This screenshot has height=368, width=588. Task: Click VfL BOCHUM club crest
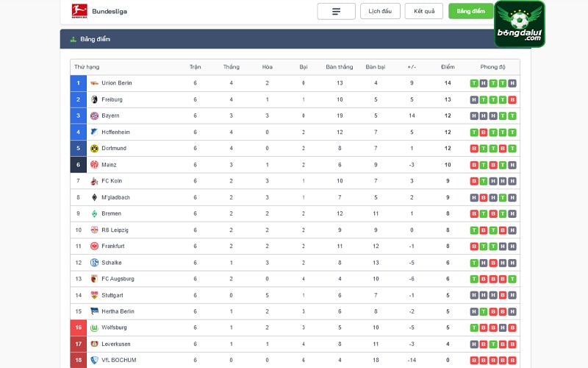pos(95,360)
